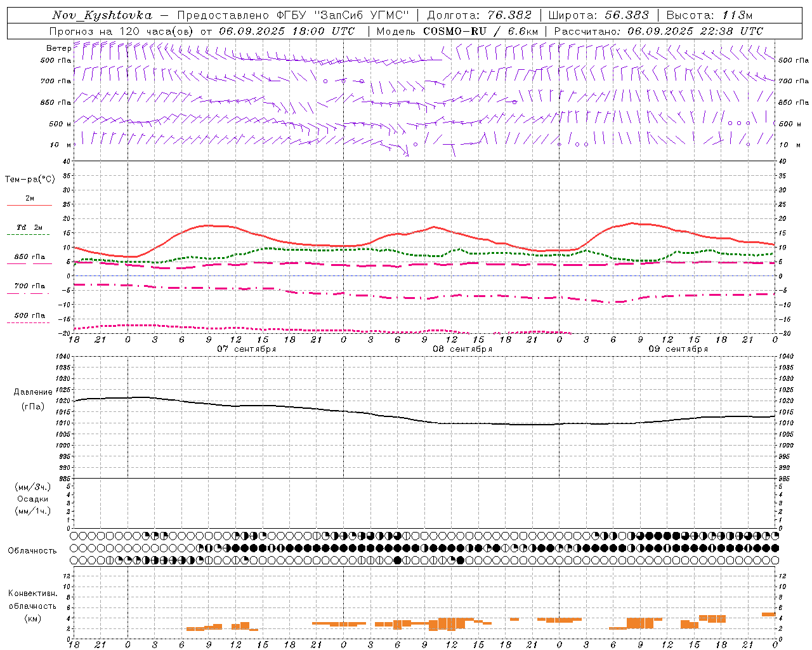Select the longitude value Долгота: 76.382
Viewport: 812px width, 650px height.
(x=480, y=15)
